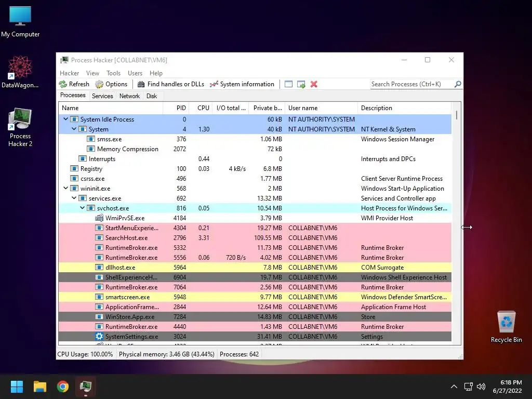Click the Physical memory status entry

point(167,354)
